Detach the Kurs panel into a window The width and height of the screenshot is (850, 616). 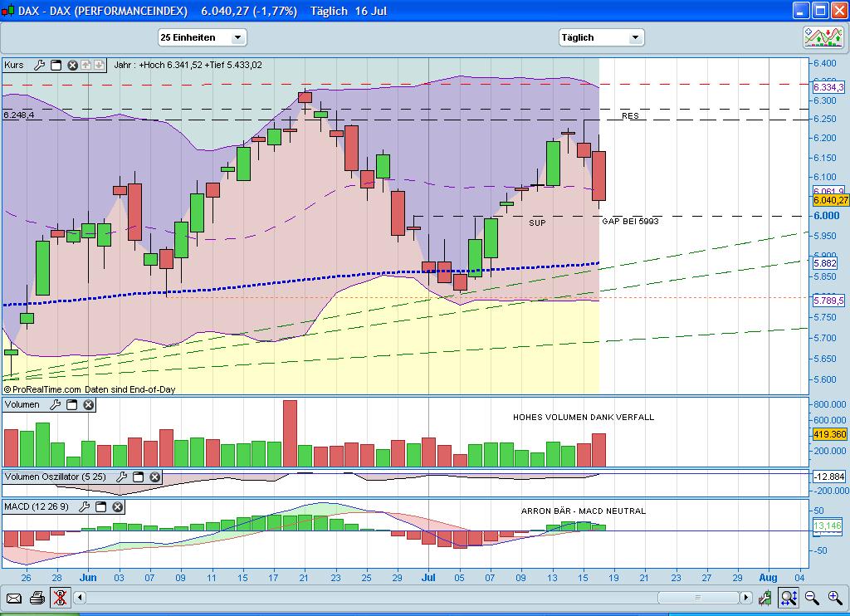coord(56,65)
